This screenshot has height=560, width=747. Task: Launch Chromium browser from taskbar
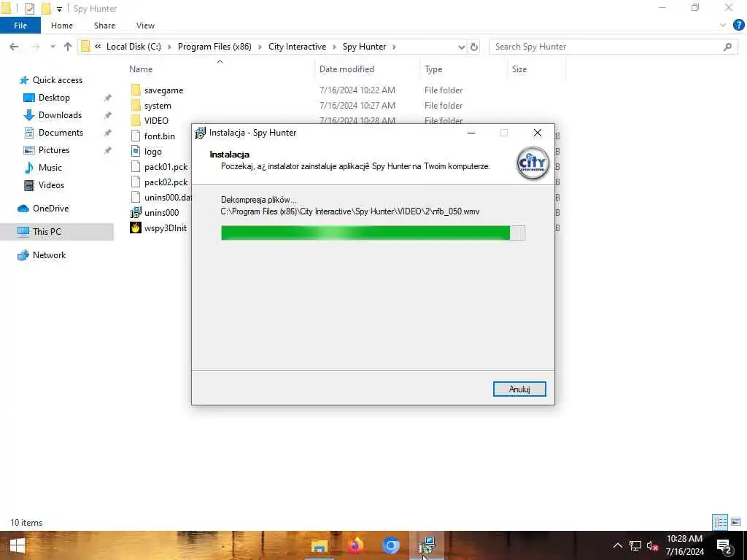(x=391, y=545)
